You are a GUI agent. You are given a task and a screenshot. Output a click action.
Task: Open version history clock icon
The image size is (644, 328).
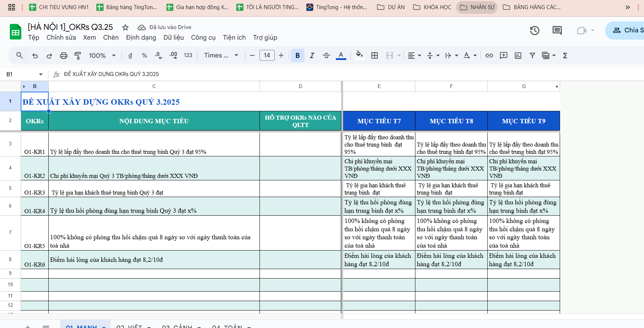pos(534,31)
